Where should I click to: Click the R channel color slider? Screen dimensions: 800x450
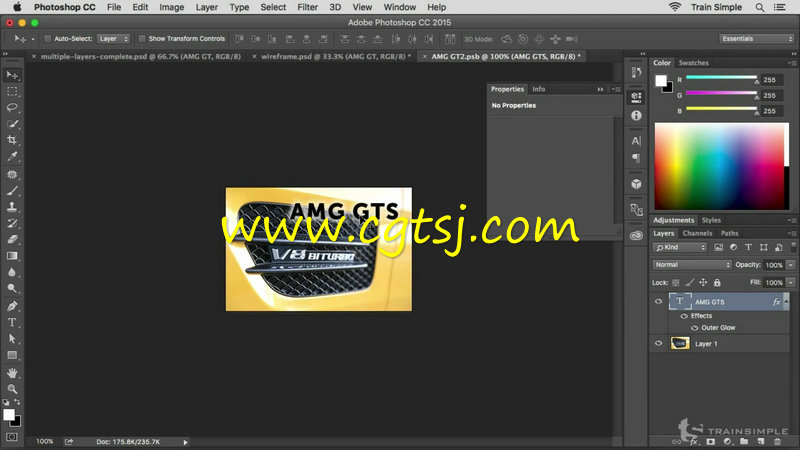click(x=721, y=78)
